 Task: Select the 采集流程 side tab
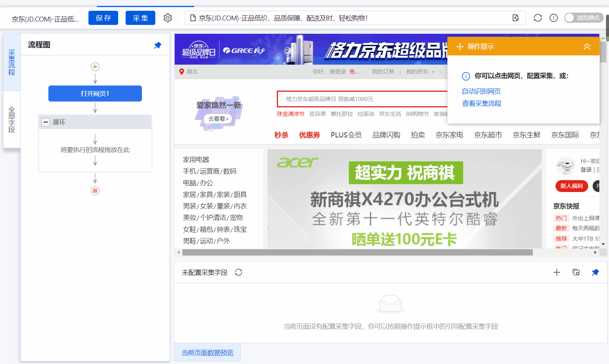point(12,62)
